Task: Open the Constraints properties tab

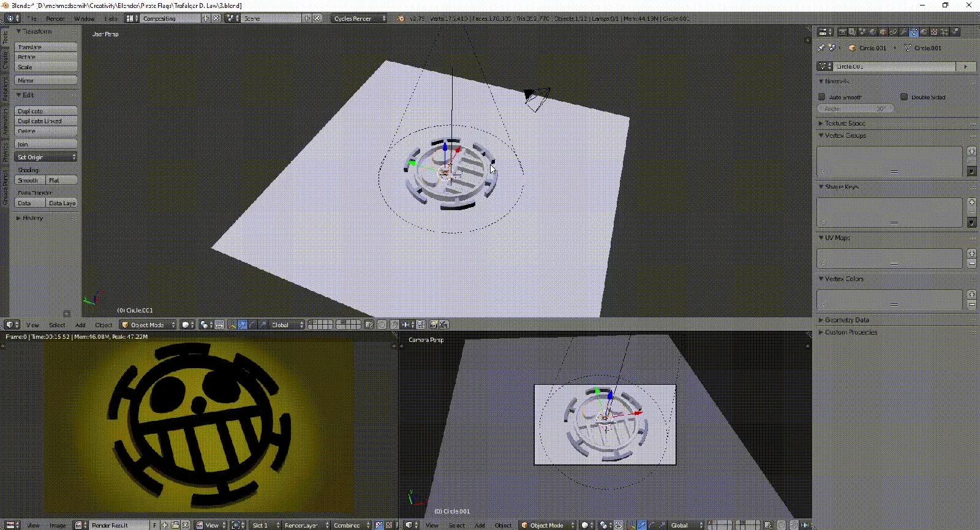Action: (893, 32)
